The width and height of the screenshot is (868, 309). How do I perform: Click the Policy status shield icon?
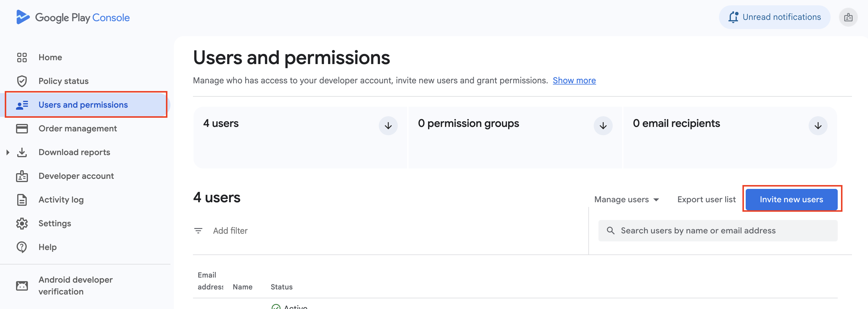pyautogui.click(x=22, y=81)
